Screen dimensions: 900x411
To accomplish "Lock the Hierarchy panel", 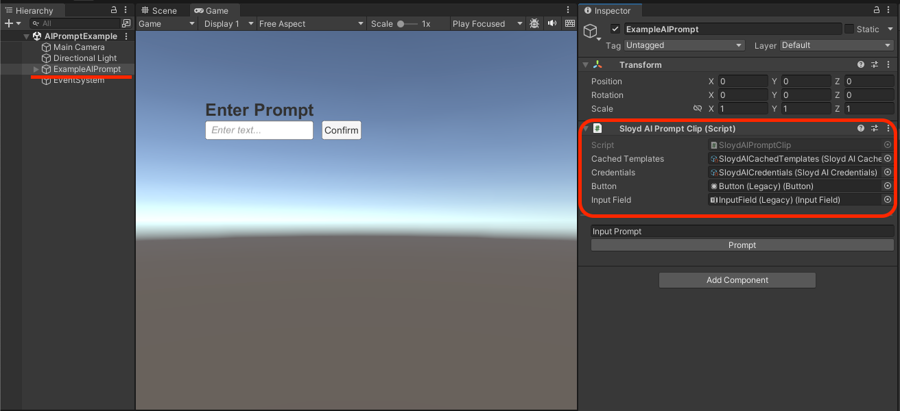I will [x=115, y=10].
